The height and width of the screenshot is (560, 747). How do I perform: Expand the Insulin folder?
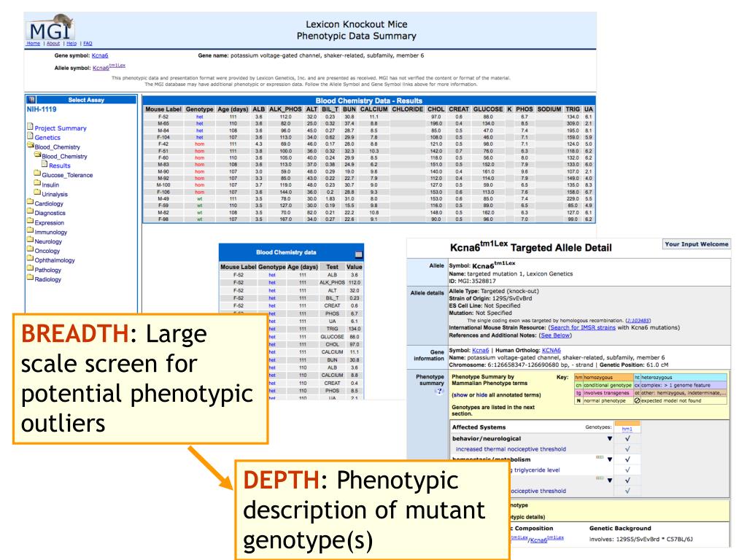tap(37, 183)
